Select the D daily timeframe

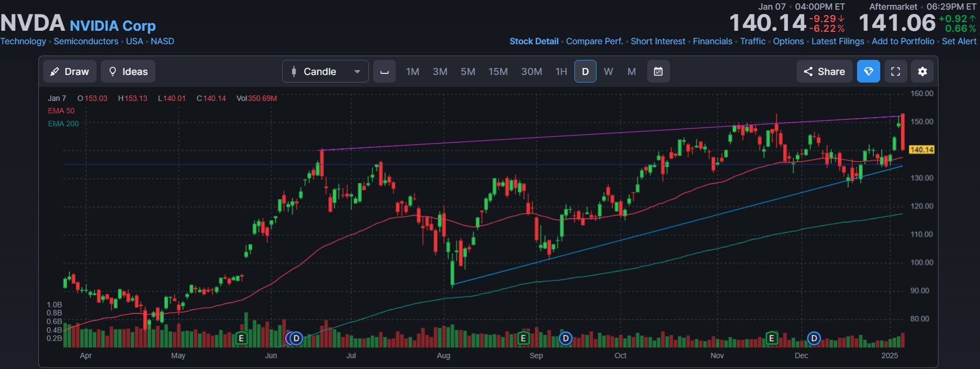pyautogui.click(x=585, y=71)
